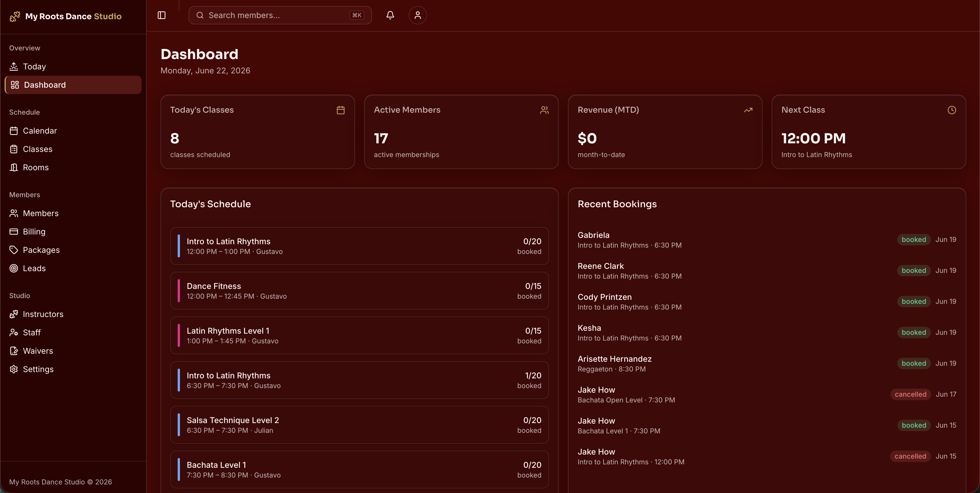Go to Calendar in sidebar

tap(73, 131)
